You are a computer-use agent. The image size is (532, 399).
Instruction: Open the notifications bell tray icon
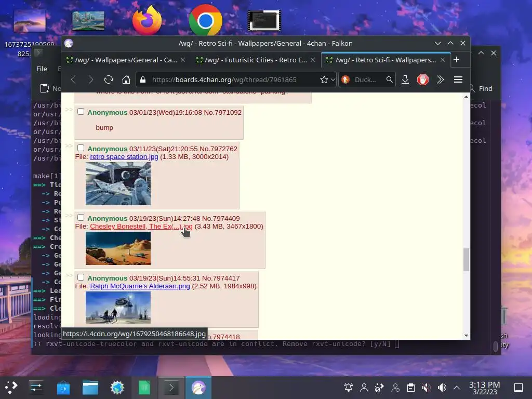(x=349, y=388)
